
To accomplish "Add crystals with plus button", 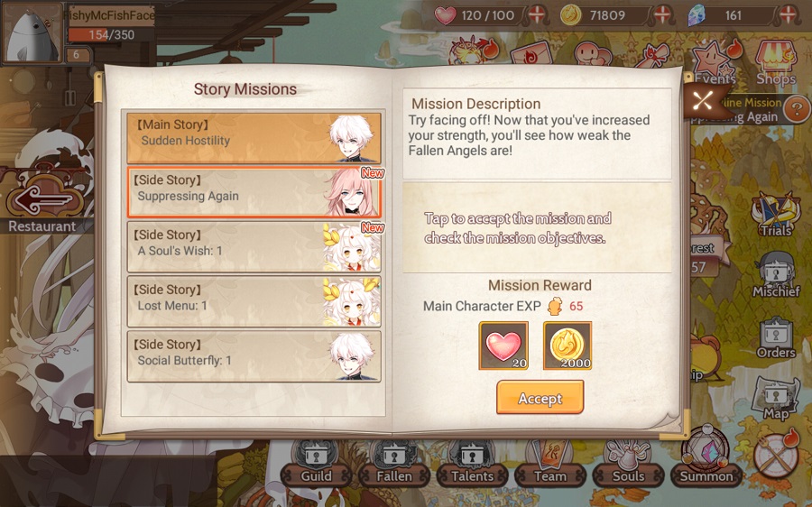I will click(x=788, y=15).
